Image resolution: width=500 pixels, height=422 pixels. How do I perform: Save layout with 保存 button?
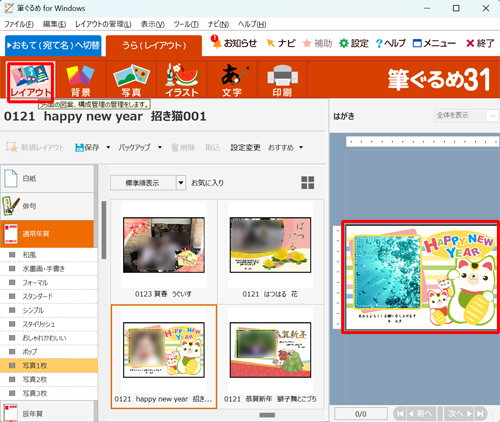coord(87,147)
